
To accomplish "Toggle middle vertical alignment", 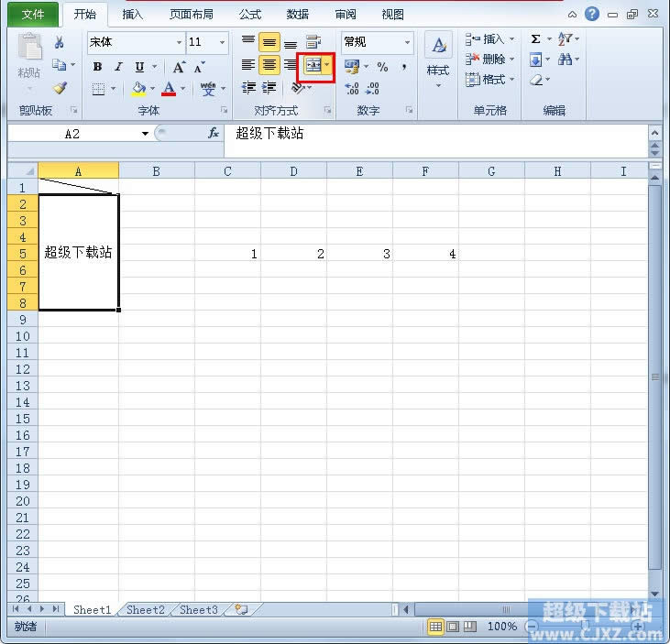I will pos(269,42).
